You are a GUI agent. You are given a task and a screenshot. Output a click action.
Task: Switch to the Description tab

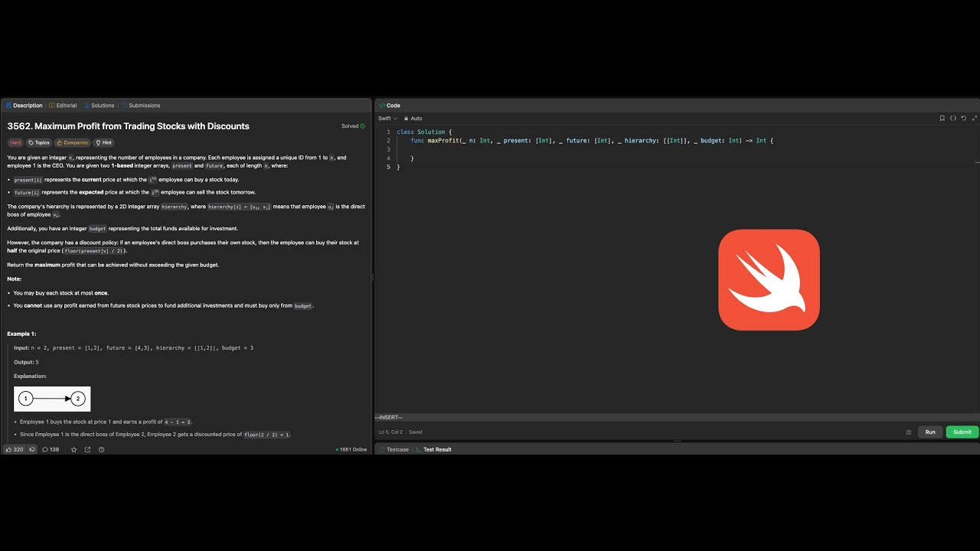tap(24, 106)
